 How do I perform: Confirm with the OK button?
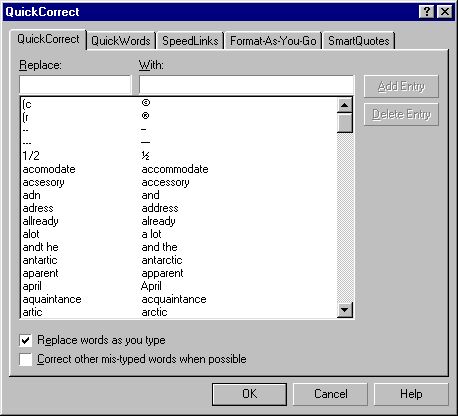[x=249, y=394]
